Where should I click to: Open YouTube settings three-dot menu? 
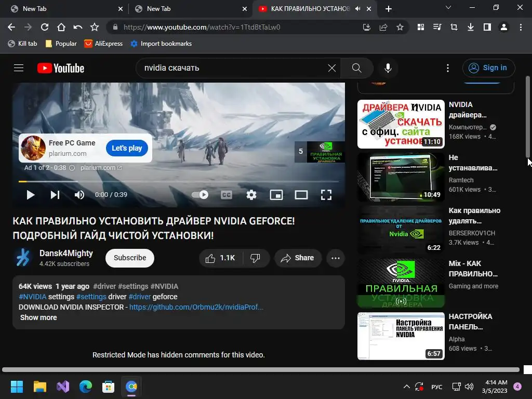[448, 68]
